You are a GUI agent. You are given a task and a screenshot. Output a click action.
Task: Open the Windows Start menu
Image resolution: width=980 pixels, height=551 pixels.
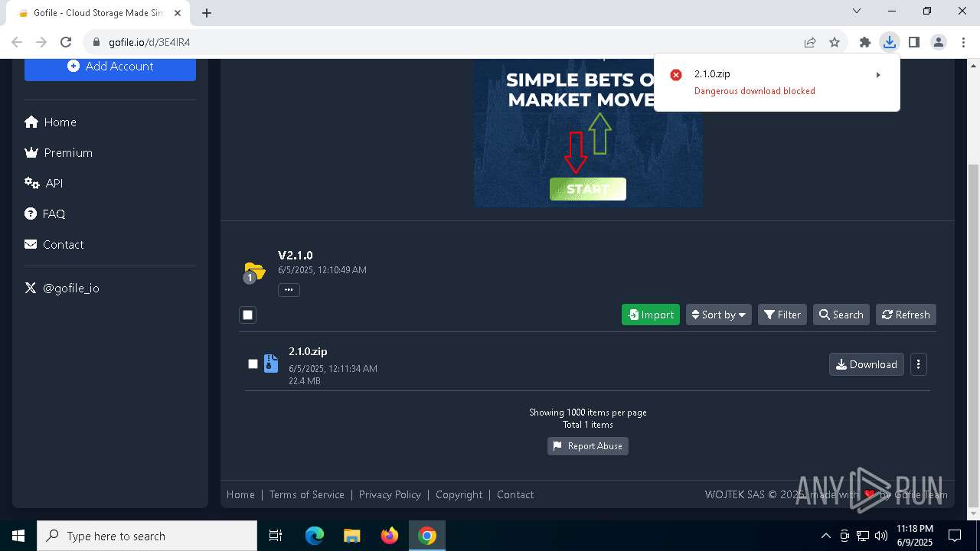click(x=18, y=536)
